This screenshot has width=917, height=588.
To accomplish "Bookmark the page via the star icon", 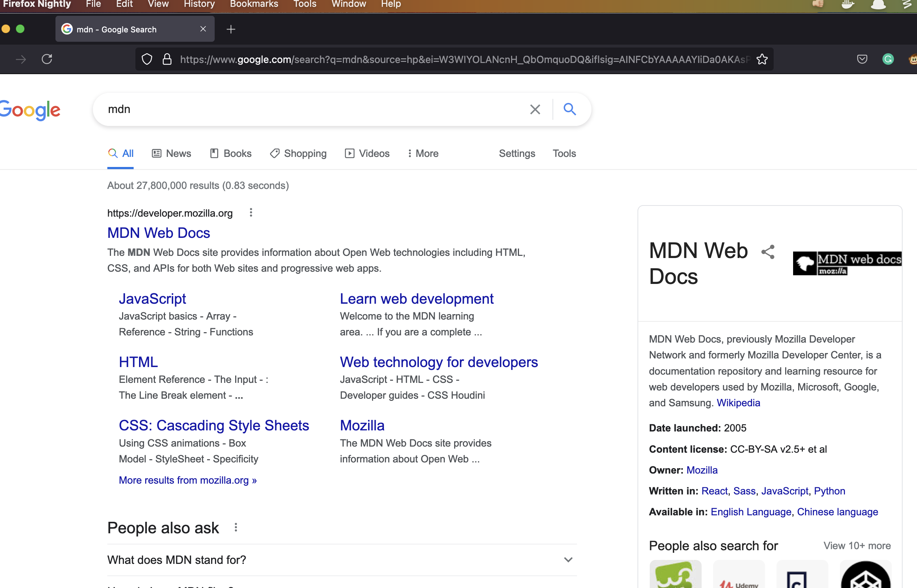I will click(762, 59).
